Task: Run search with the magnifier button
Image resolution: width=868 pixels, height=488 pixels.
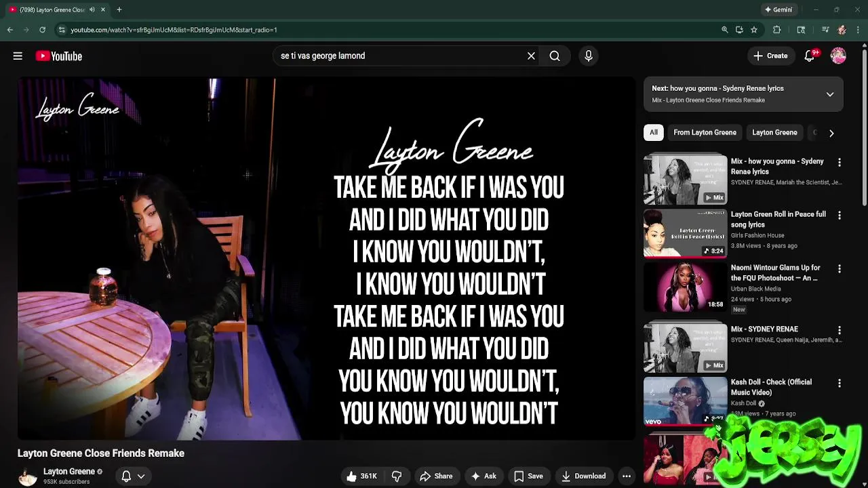Action: click(x=555, y=56)
